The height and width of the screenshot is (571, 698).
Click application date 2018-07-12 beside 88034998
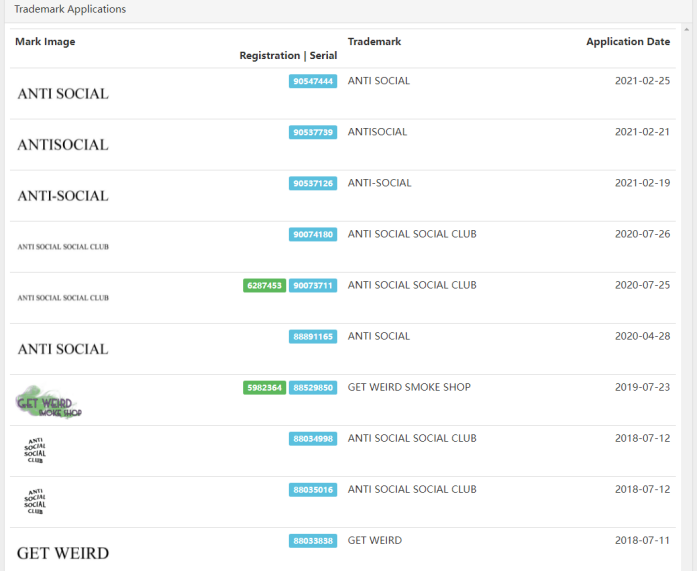coord(642,438)
